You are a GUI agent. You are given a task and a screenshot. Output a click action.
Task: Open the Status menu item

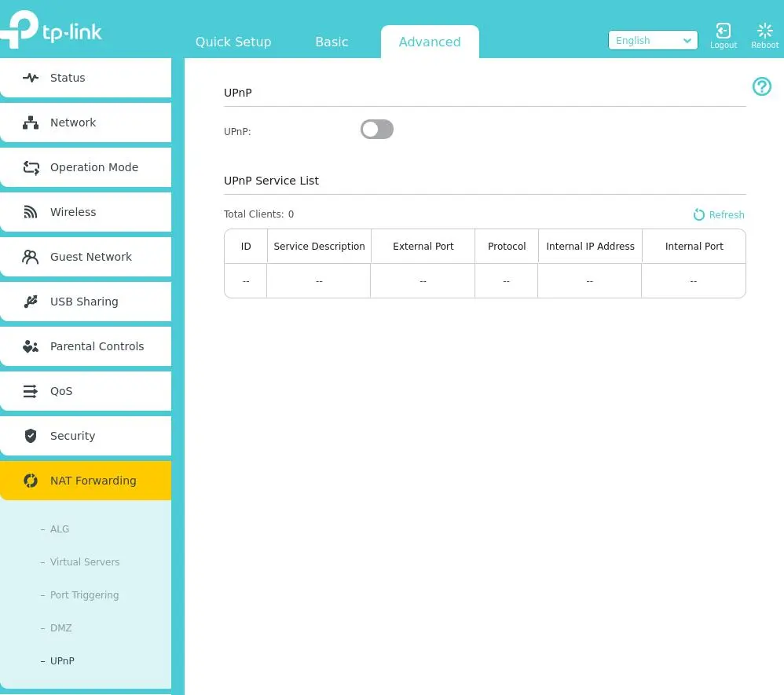pos(86,78)
